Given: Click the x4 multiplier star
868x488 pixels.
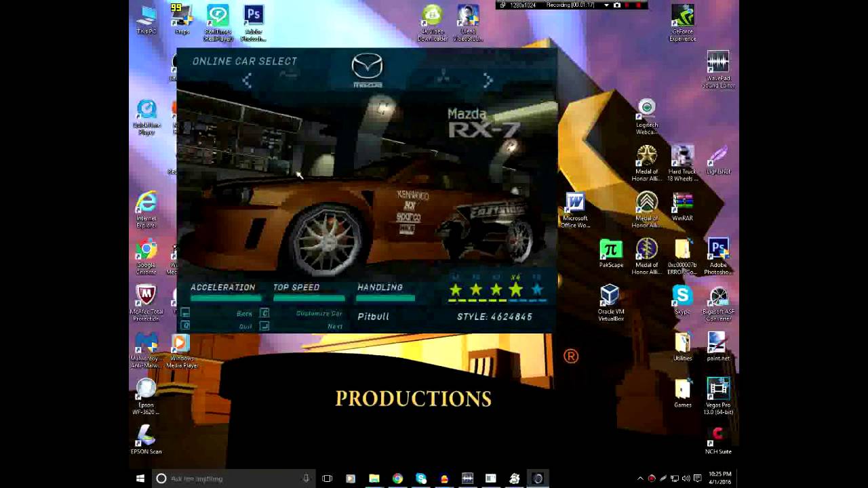Looking at the screenshot, I should [516, 290].
